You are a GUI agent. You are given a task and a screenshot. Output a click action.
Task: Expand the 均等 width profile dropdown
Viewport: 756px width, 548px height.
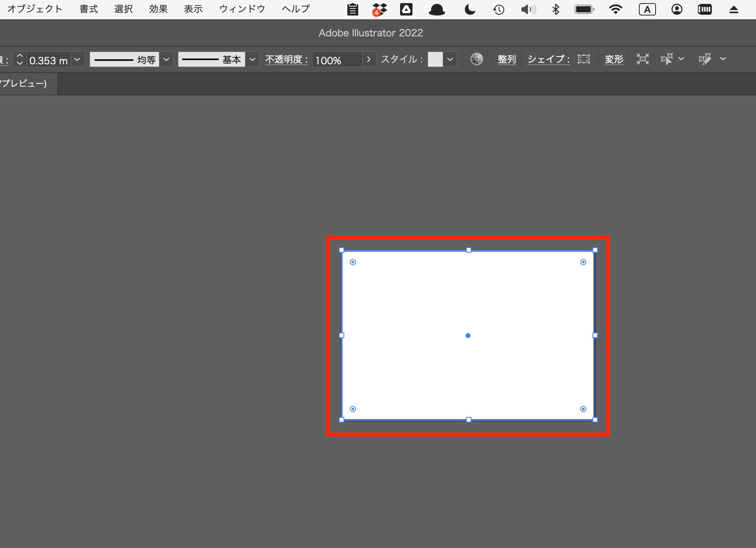click(x=166, y=59)
